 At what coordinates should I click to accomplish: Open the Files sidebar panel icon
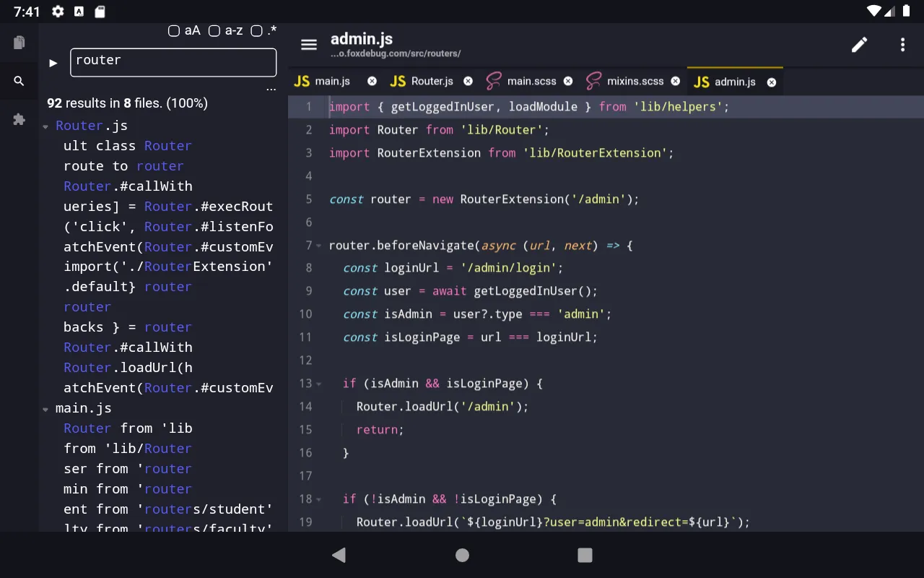tap(19, 43)
